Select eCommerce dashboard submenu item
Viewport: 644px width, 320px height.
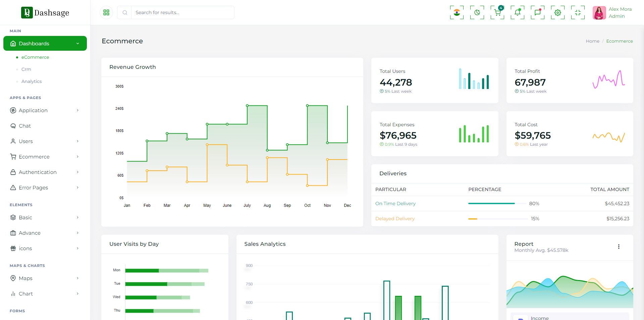[35, 57]
